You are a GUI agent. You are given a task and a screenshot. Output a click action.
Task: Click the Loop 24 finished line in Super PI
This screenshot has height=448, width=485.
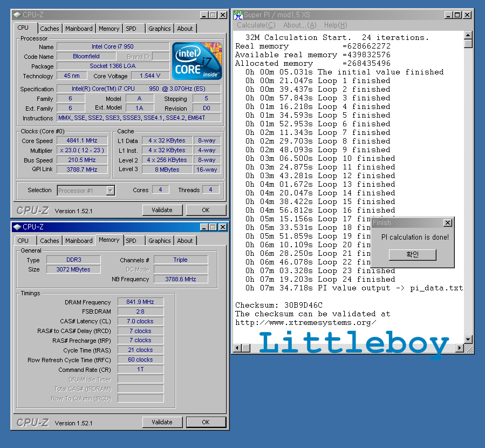(x=320, y=280)
